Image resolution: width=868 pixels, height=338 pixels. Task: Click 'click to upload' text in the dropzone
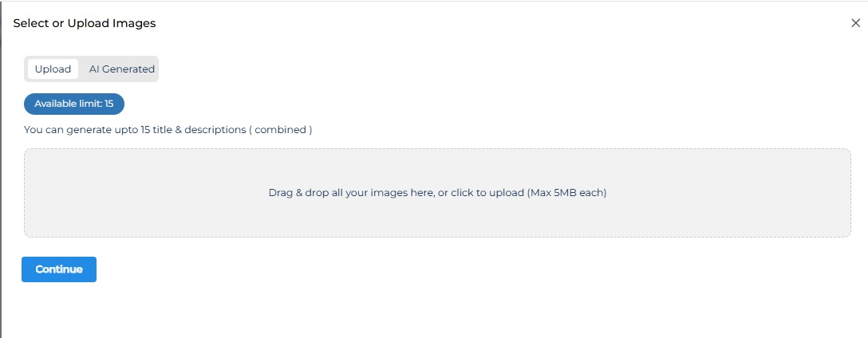pyautogui.click(x=487, y=193)
